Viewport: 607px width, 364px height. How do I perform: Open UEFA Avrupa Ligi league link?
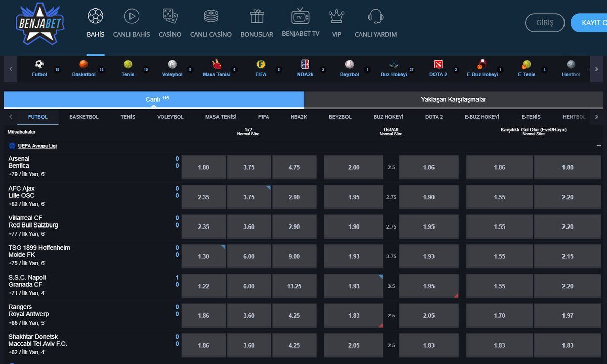point(37,146)
